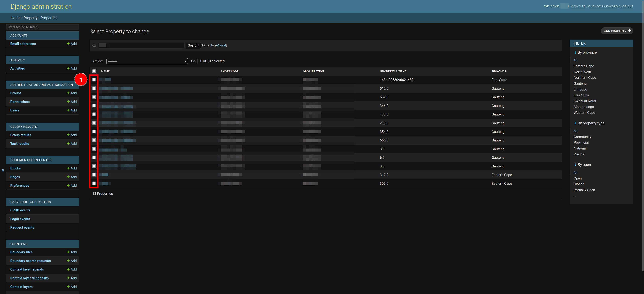Viewport: 644px width, 294px height.
Task: Tick the checkbox for the 687.0 hectare row
Action: coord(94,97)
